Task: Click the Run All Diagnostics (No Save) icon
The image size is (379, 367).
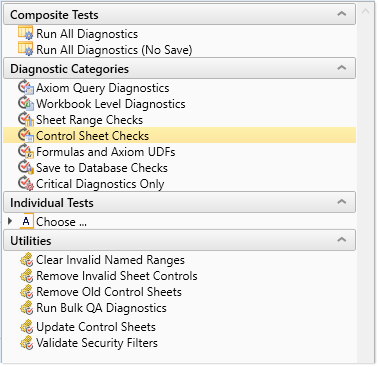Action: [x=26, y=49]
